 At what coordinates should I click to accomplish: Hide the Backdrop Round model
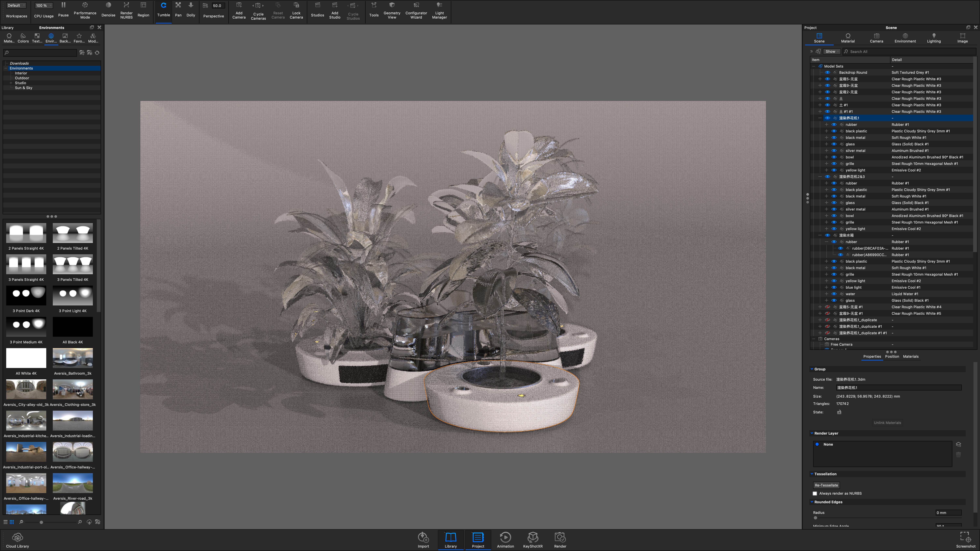click(828, 73)
